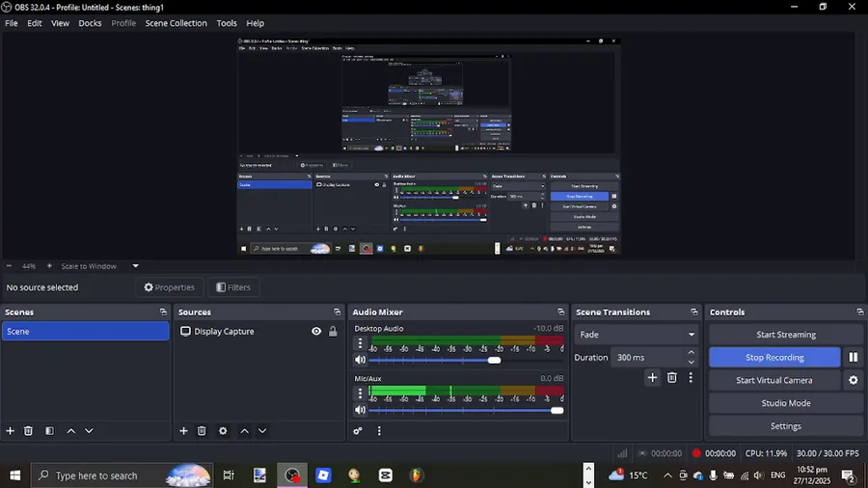This screenshot has width=868, height=488.
Task: Open the View menu
Action: [60, 23]
